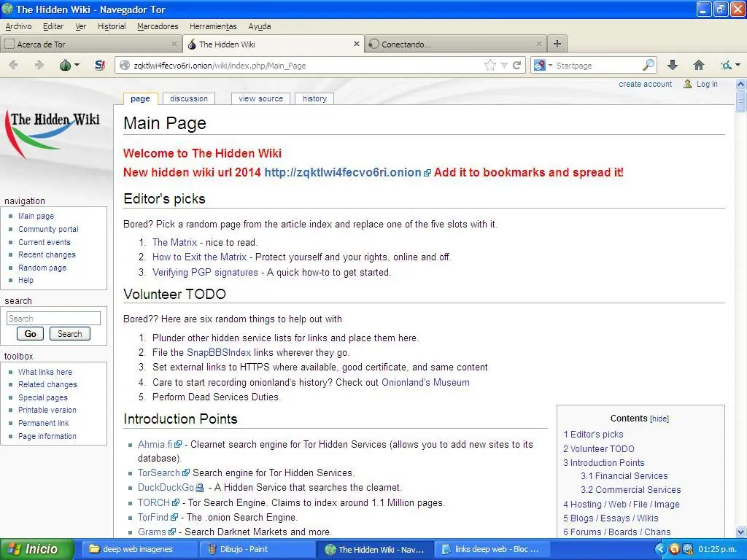Open the Marcadores menu
Screen dimensions: 747x560
[x=158, y=27]
